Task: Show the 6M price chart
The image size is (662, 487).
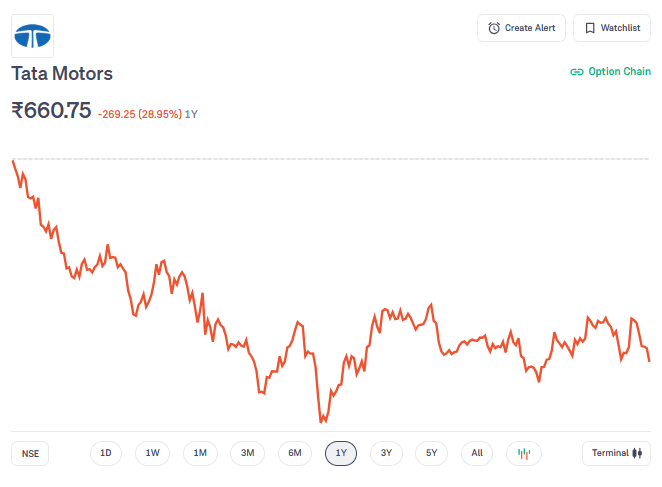Action: point(295,453)
